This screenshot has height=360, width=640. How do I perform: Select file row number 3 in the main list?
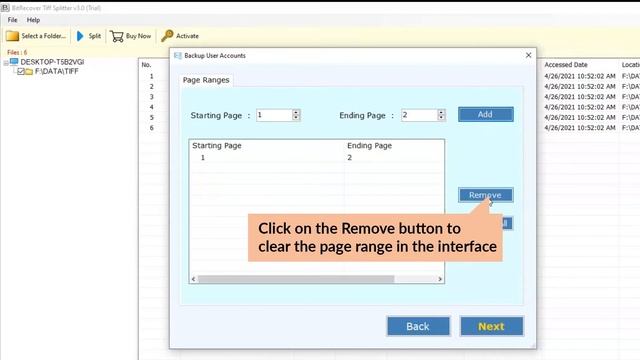pyautogui.click(x=151, y=97)
